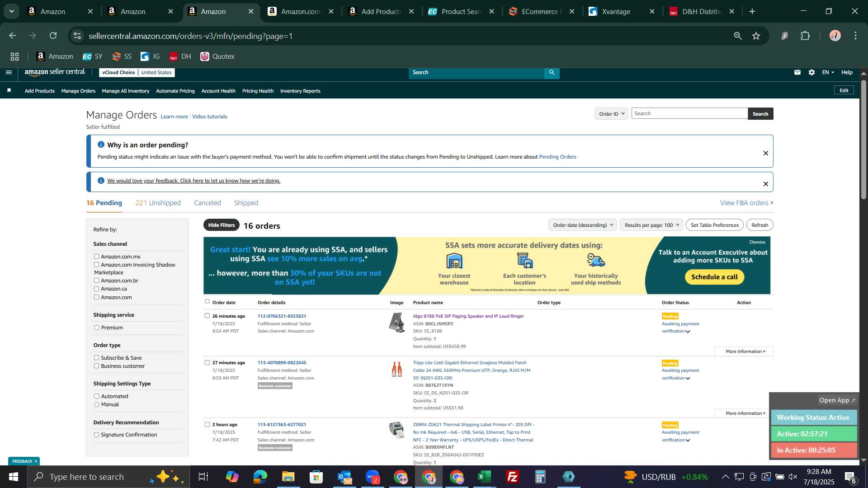Open the Calculator from the taskbar
This screenshot has width=868, height=488.
click(x=541, y=477)
